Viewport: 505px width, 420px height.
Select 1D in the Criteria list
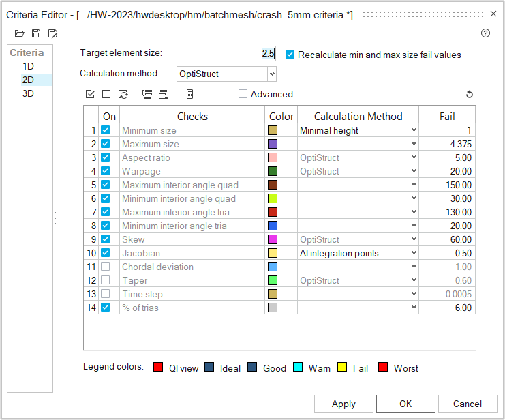(28, 66)
